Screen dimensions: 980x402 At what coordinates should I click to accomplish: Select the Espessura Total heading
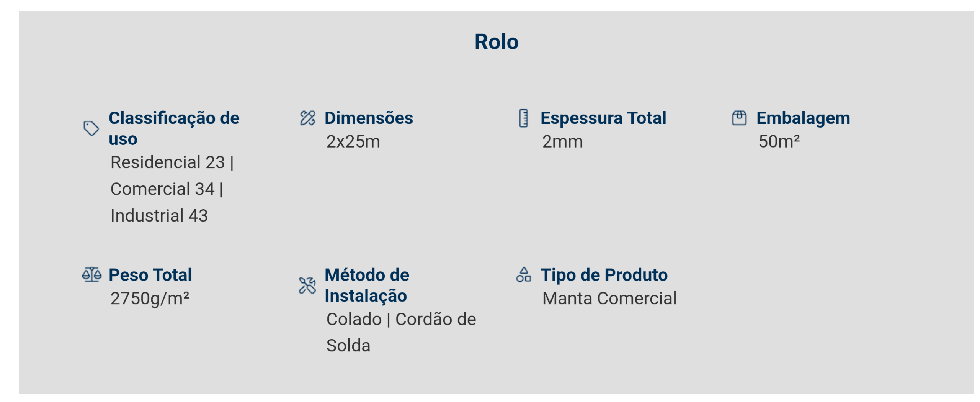[603, 118]
